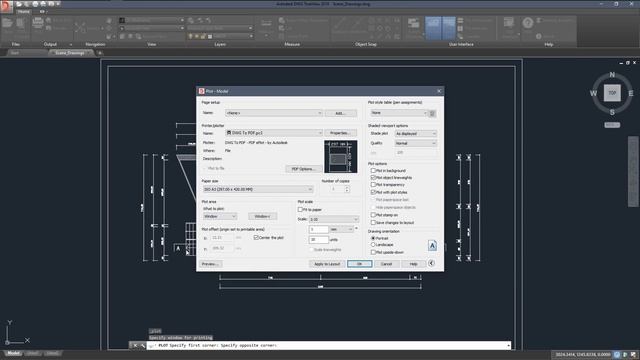The width and height of the screenshot is (640, 360).
Task: Select the Landscape orientation radio button
Action: point(373,244)
